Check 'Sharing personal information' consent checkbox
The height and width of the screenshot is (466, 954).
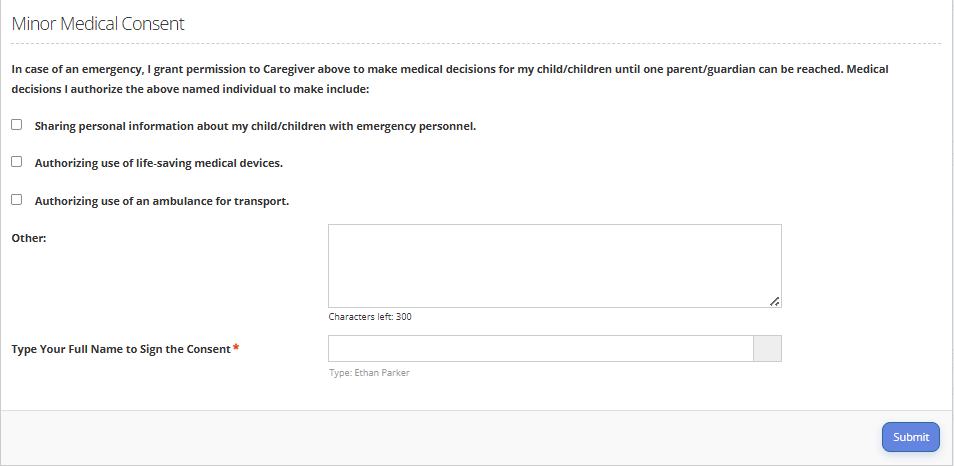(x=16, y=125)
